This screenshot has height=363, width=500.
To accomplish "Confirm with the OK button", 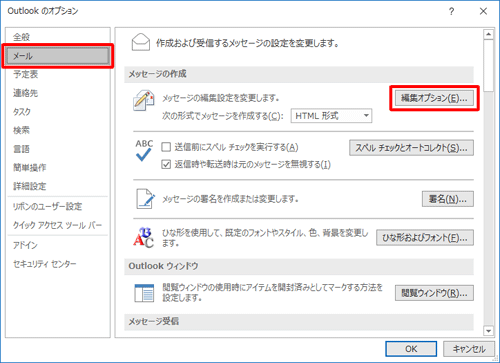I will pyautogui.click(x=411, y=349).
